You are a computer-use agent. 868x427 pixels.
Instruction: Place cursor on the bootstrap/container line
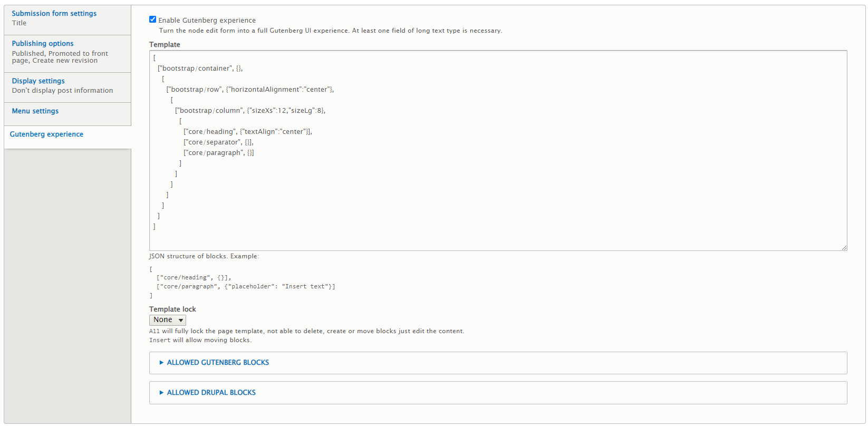click(200, 69)
